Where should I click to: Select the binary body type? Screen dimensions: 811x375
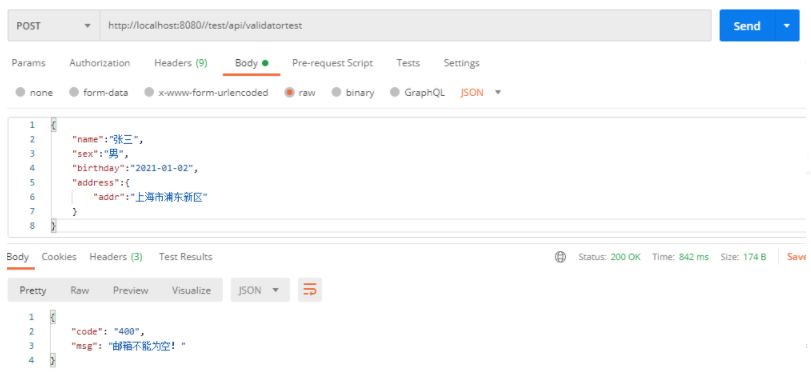point(353,93)
